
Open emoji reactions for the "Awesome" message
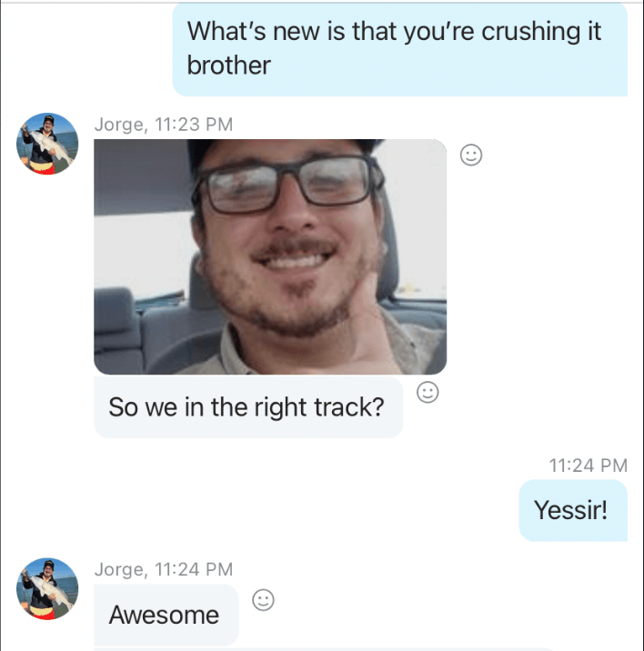coord(263,600)
